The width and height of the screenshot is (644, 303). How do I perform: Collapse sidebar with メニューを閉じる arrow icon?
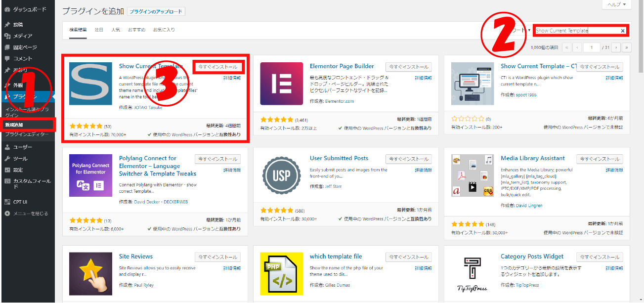click(7, 214)
